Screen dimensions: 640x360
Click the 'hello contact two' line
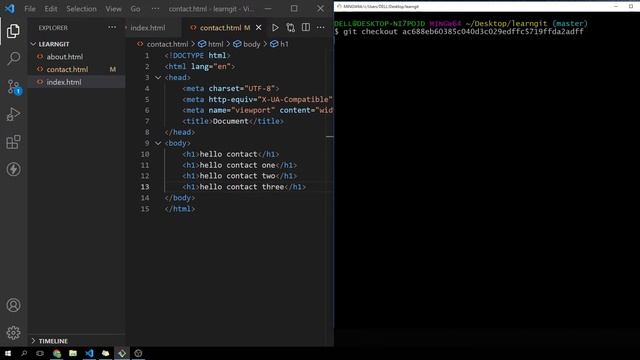click(240, 176)
